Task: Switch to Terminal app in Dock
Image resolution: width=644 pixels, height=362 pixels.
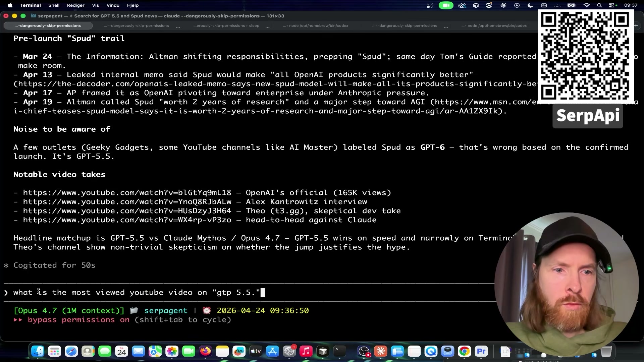Action: pyautogui.click(x=339, y=351)
